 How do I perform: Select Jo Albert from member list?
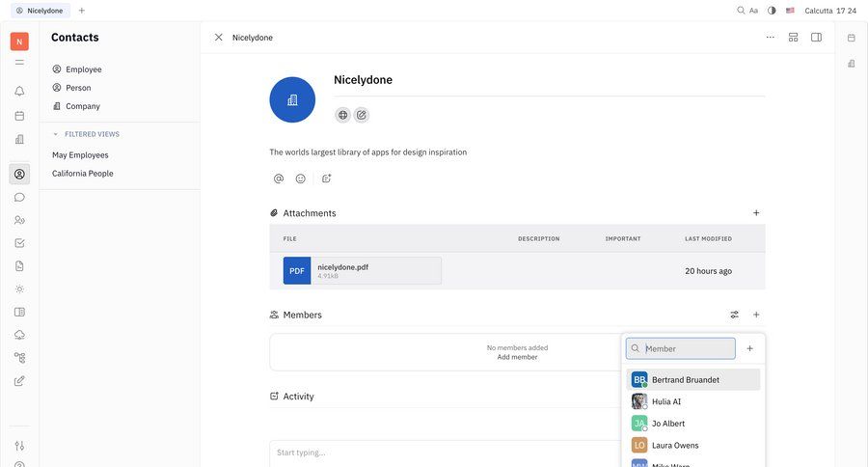[x=693, y=424]
